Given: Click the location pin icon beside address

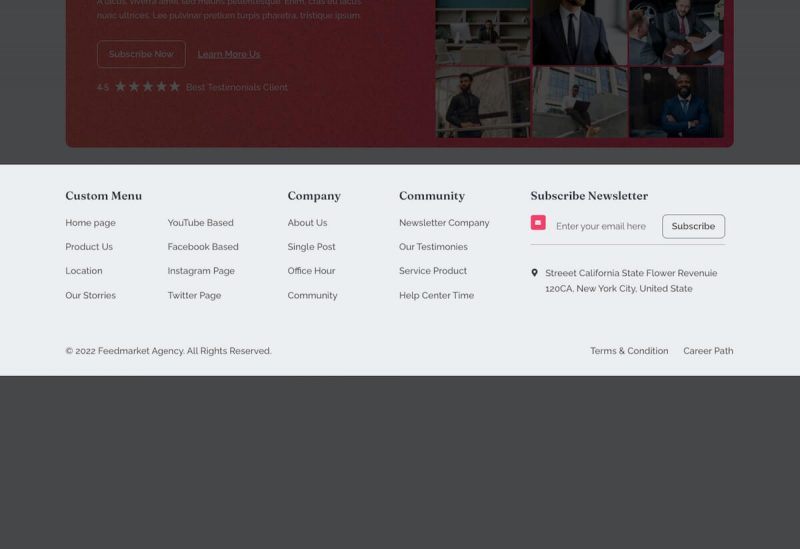Looking at the screenshot, I should 534,273.
